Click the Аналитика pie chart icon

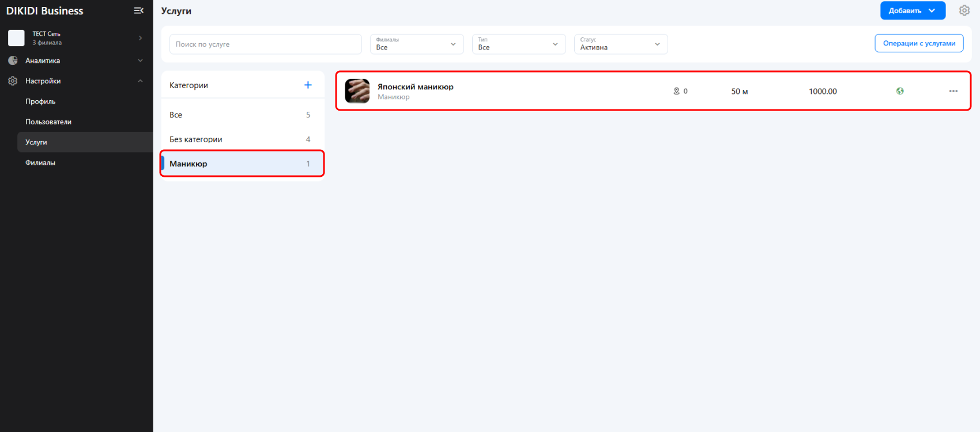[x=13, y=60]
